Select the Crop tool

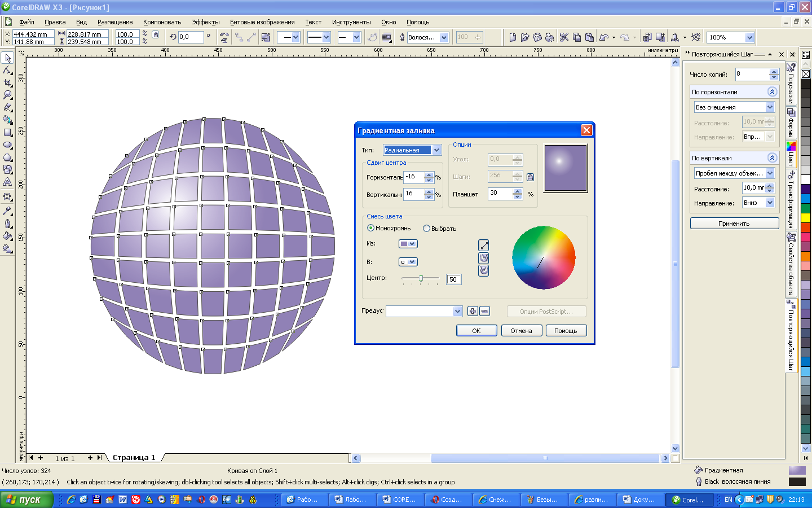tap(7, 83)
